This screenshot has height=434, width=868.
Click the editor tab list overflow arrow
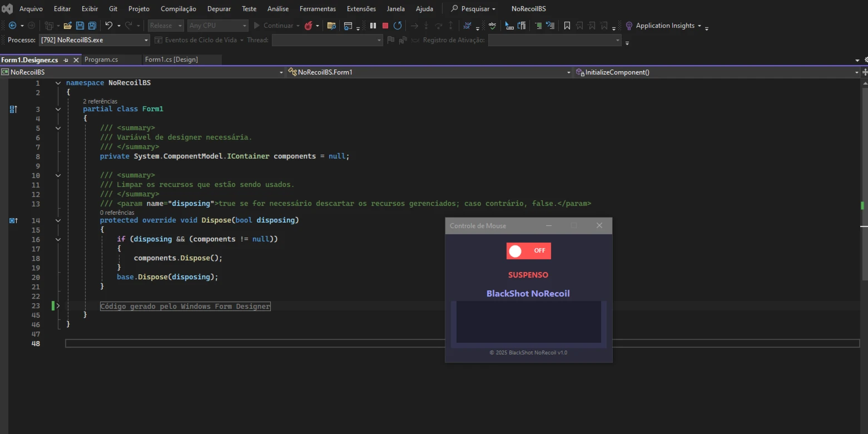click(x=857, y=60)
